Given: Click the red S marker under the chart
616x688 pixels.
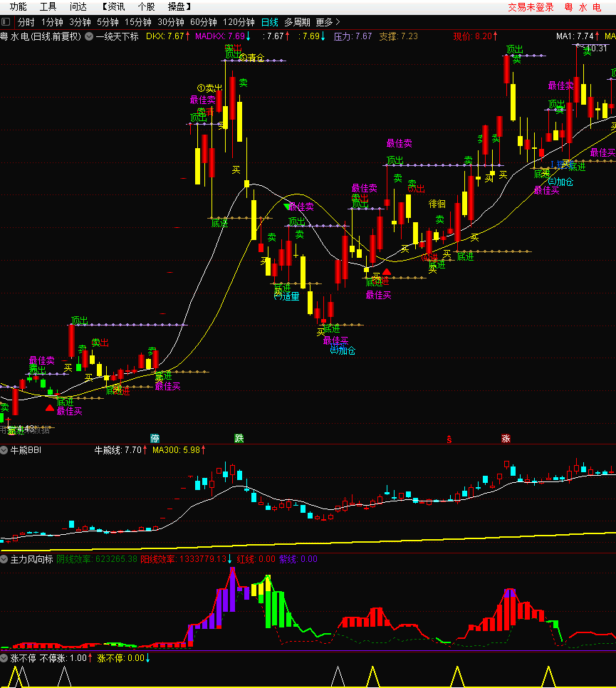Looking at the screenshot, I should coord(449,439).
